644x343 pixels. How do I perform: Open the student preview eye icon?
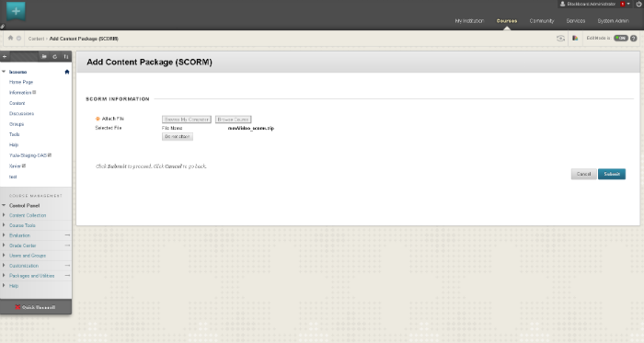(x=560, y=38)
